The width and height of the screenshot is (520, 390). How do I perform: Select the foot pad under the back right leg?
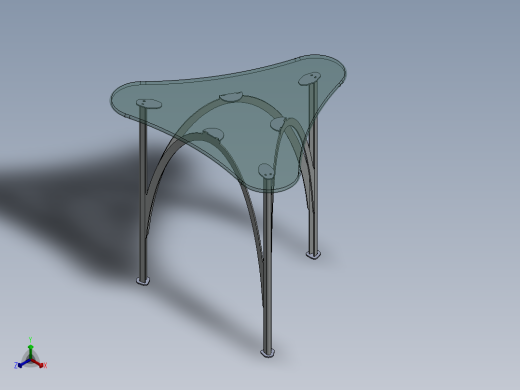pos(313,255)
